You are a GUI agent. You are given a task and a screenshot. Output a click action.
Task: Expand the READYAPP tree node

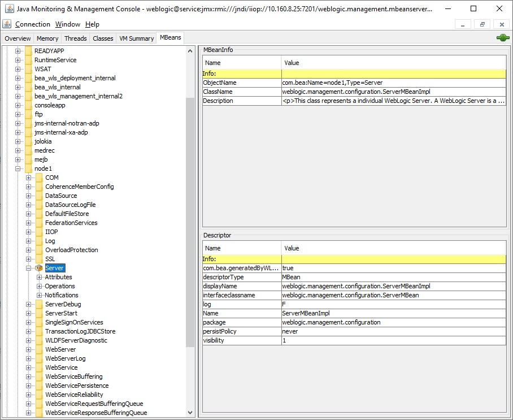click(x=18, y=51)
